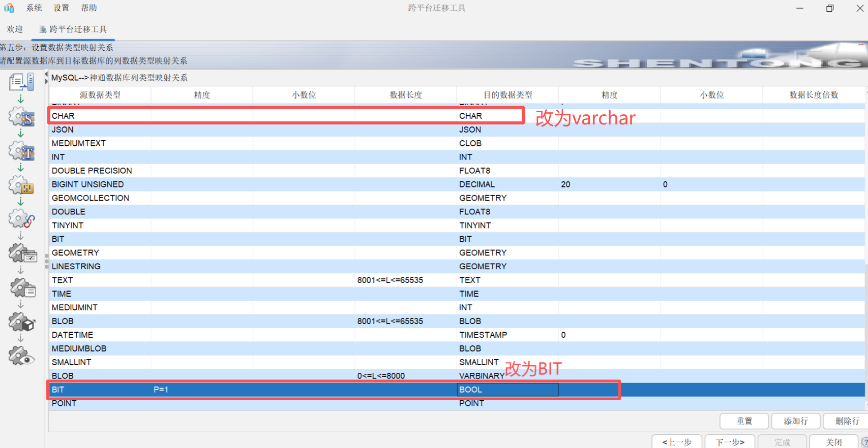This screenshot has height=448, width=868.
Task: Select the gear step icon marked T
Action: tap(22, 151)
